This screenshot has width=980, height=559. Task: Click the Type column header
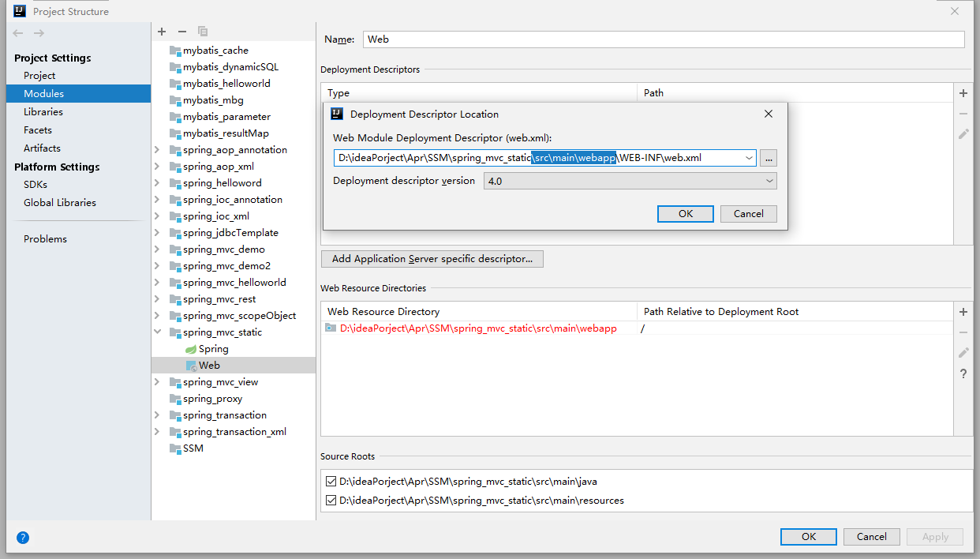tap(479, 93)
